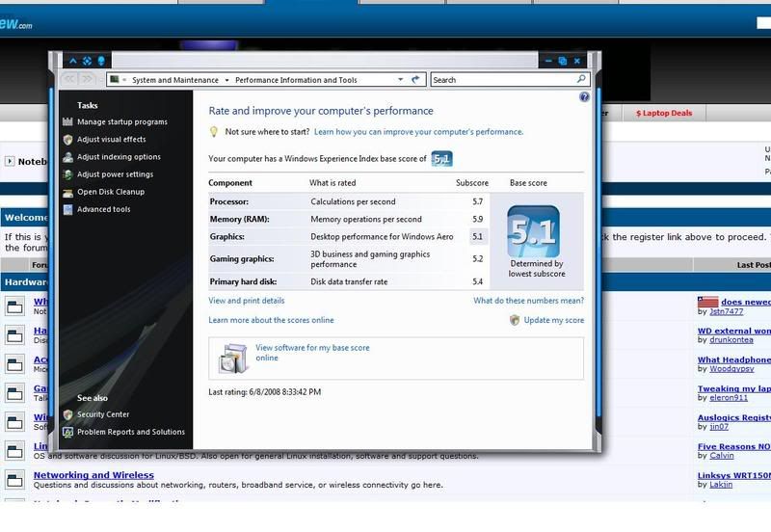Image resolution: width=771 pixels, height=532 pixels.
Task: Click the lightbulb tip icon
Action: [x=213, y=132]
